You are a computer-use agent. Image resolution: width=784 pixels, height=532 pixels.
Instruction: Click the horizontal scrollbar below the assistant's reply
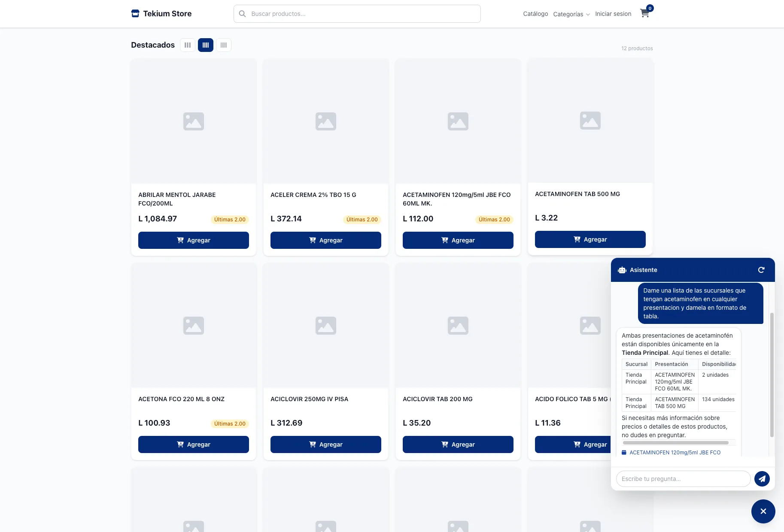676,443
